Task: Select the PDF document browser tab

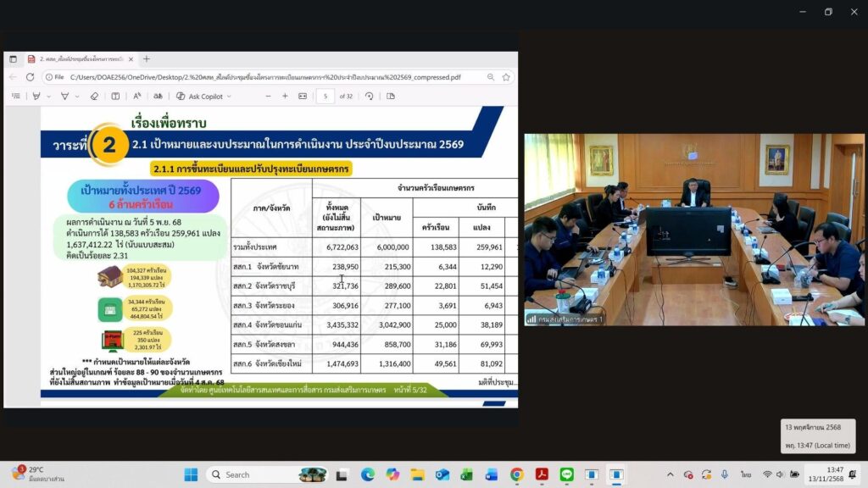Action: point(75,59)
